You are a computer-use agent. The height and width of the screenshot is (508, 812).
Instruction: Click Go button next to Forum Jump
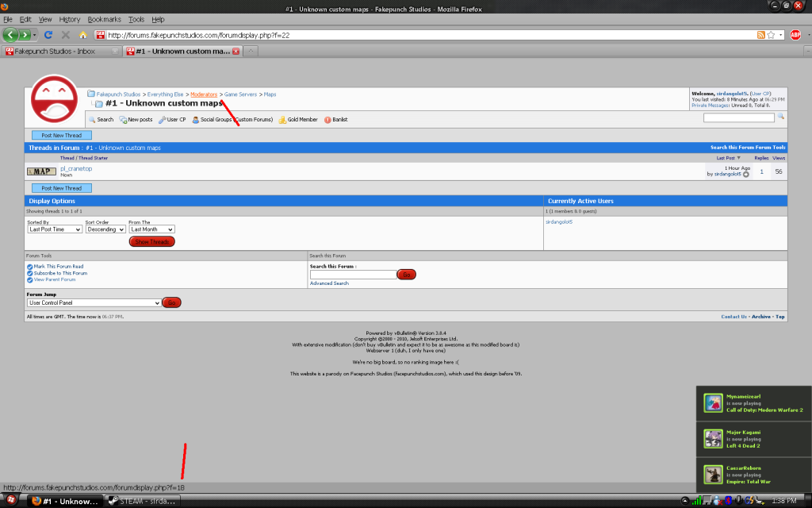171,302
